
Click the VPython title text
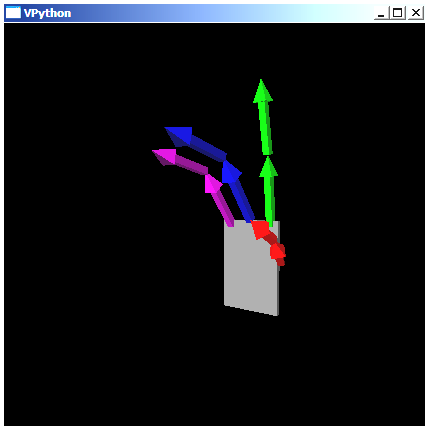point(47,13)
